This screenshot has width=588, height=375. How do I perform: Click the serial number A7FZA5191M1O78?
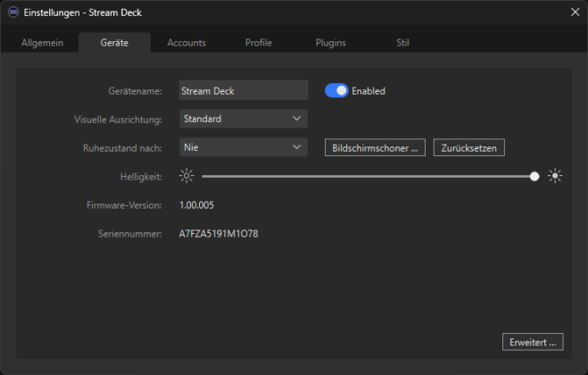pyautogui.click(x=219, y=234)
